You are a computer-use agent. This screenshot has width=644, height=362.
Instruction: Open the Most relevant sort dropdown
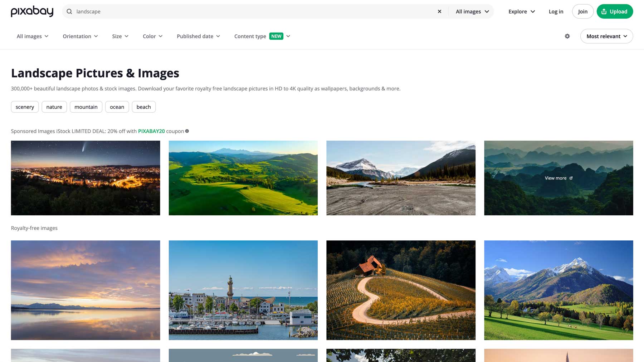point(606,36)
